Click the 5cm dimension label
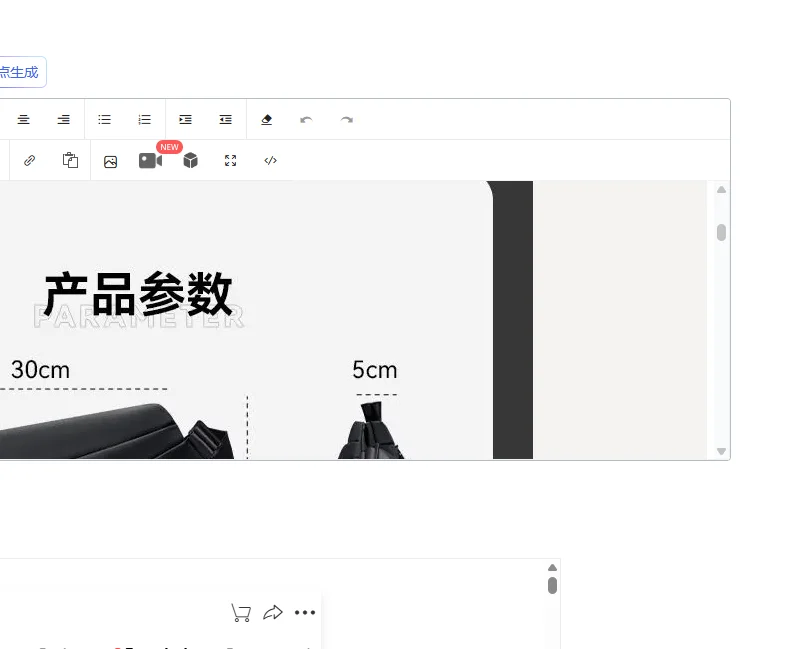The height and width of the screenshot is (649, 806). coord(375,370)
